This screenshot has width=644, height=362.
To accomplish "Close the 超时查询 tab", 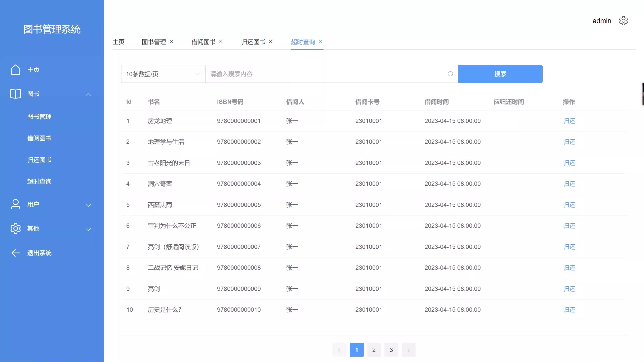I will pos(320,41).
